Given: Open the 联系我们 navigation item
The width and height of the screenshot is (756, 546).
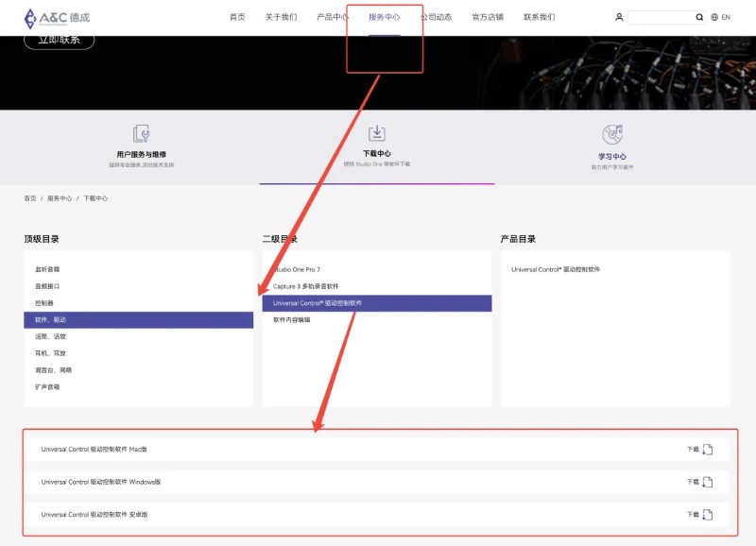Looking at the screenshot, I should point(539,17).
